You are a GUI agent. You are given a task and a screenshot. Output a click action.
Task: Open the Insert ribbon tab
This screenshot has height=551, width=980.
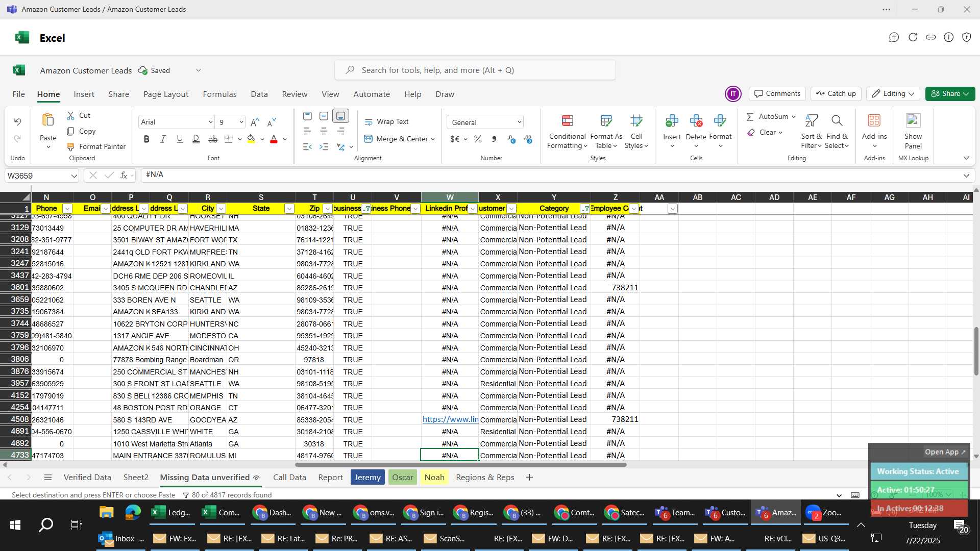[x=84, y=94]
